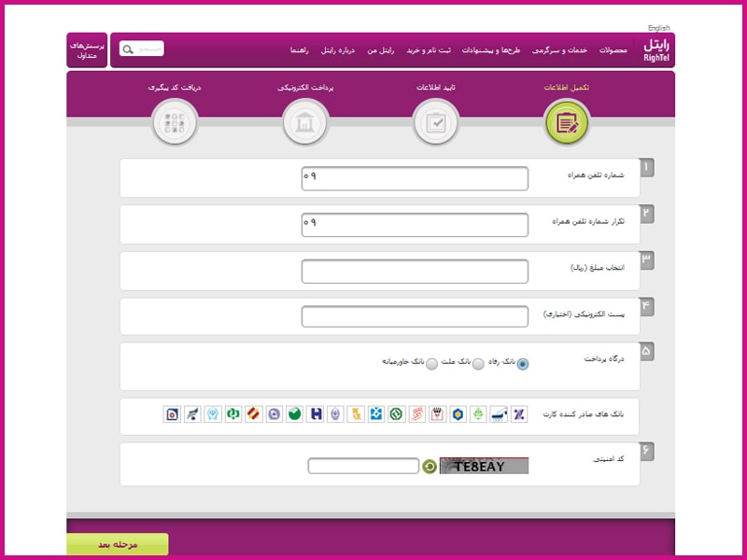Select the dark green circular bank logo

pos(396,413)
